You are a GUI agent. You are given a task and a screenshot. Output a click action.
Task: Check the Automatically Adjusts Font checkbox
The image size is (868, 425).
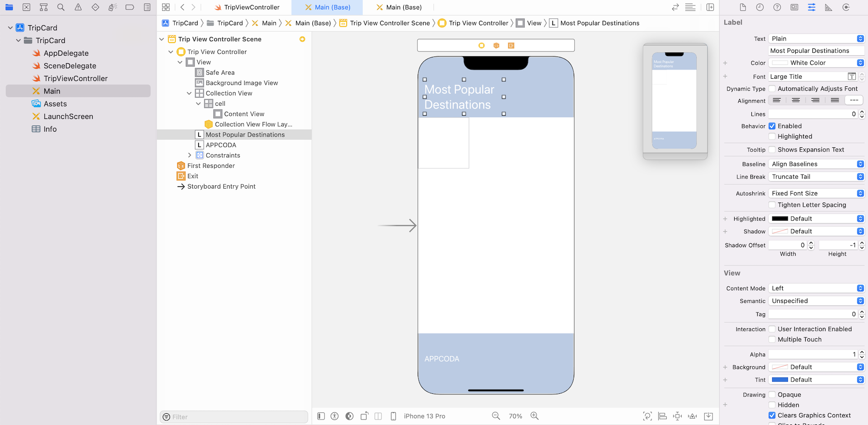coord(772,89)
